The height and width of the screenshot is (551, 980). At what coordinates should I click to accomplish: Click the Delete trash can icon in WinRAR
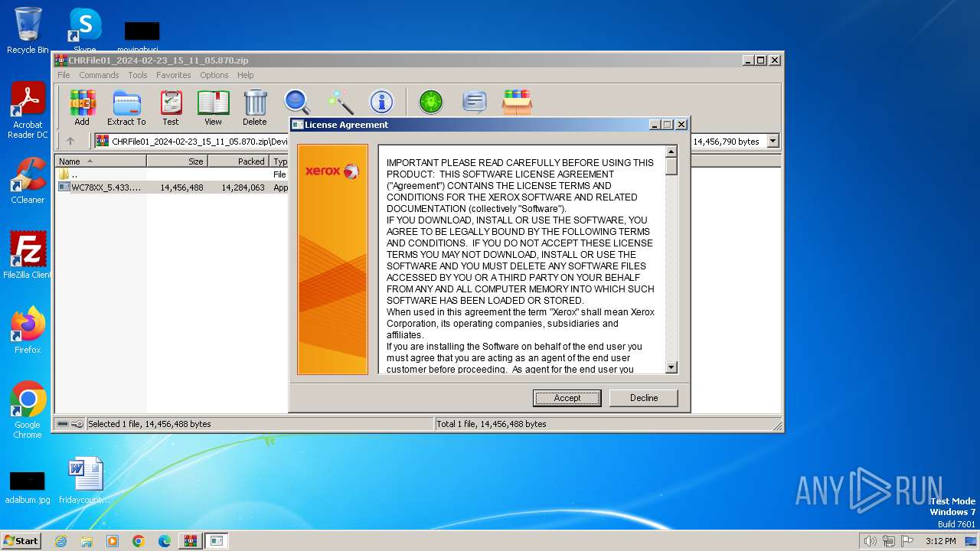(255, 107)
